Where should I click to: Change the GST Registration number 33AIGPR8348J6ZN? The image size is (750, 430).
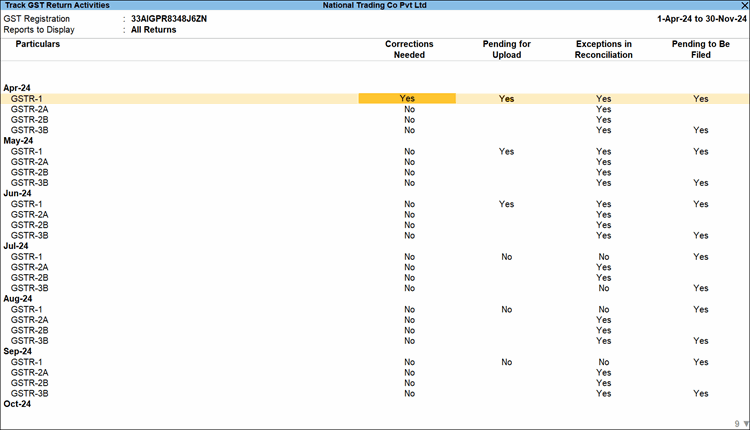[170, 19]
